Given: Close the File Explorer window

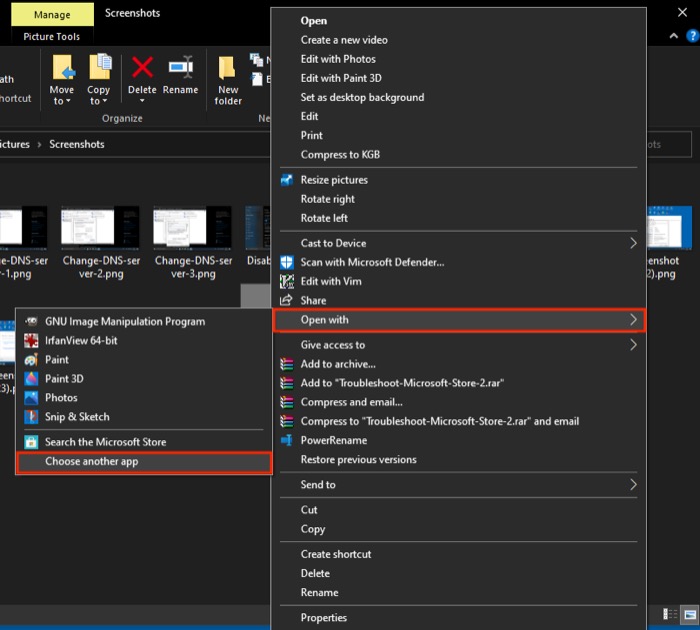Looking at the screenshot, I should [683, 13].
